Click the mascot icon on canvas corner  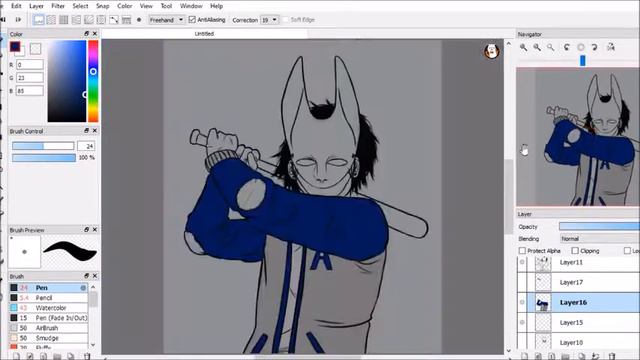(492, 51)
